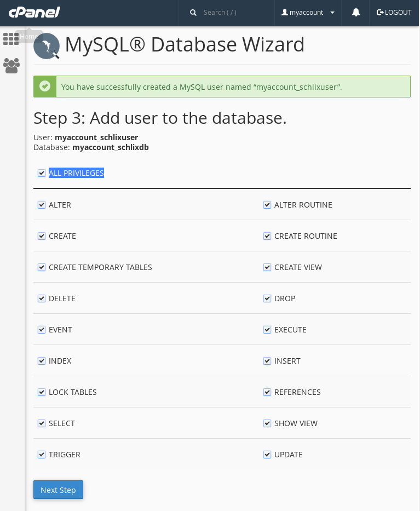Click the search magnifier icon
Image resolution: width=420 pixels, height=511 pixels.
pos(193,13)
